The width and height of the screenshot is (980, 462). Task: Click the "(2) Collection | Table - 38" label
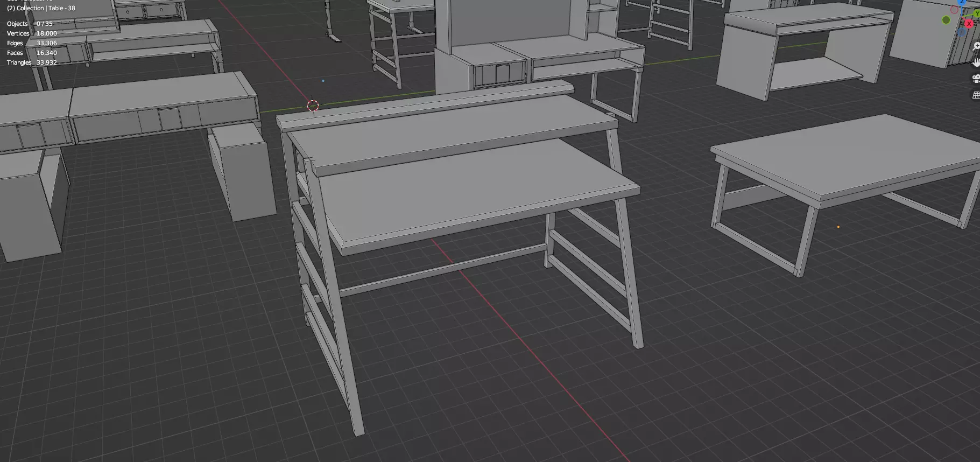coord(41,8)
